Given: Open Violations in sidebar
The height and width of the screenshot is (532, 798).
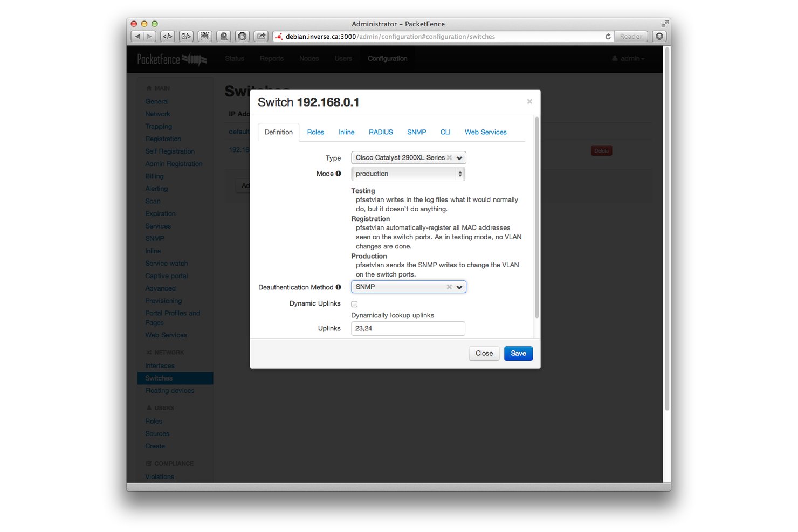Looking at the screenshot, I should [160, 476].
